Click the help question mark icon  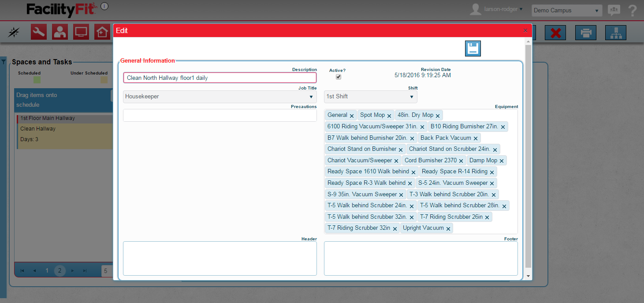tap(633, 10)
